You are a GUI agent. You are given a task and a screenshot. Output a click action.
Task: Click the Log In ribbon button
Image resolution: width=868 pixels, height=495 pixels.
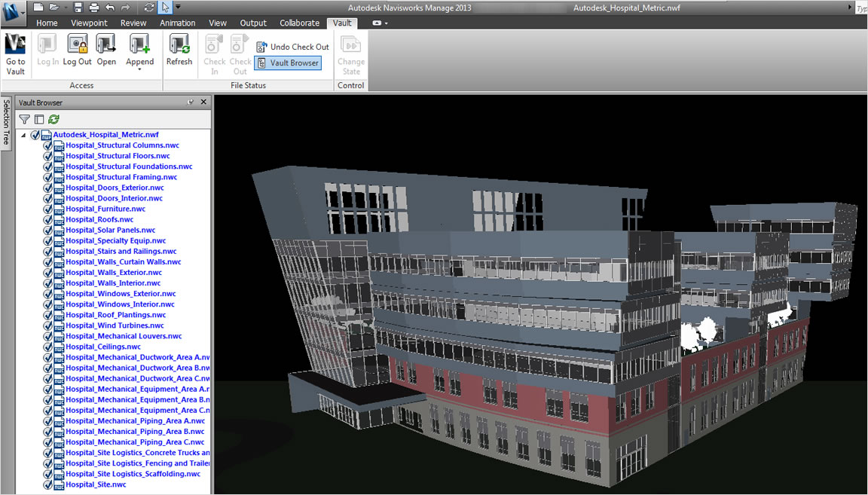point(47,50)
